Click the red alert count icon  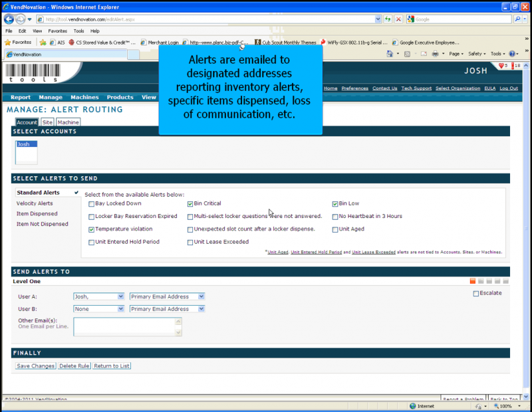point(513,65)
